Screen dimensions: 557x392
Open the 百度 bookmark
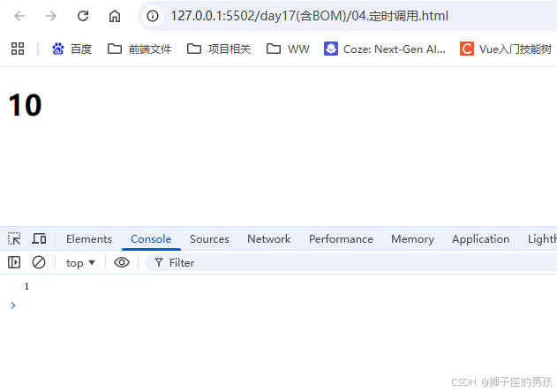click(72, 49)
